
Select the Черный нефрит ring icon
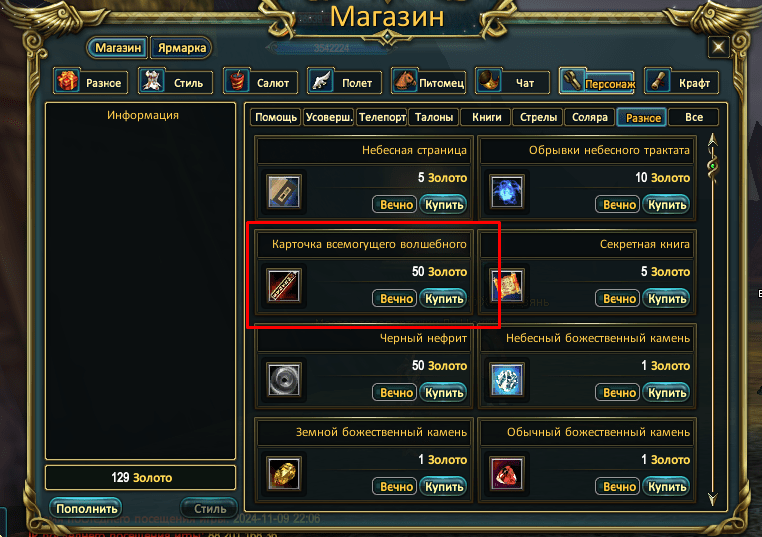click(x=284, y=379)
